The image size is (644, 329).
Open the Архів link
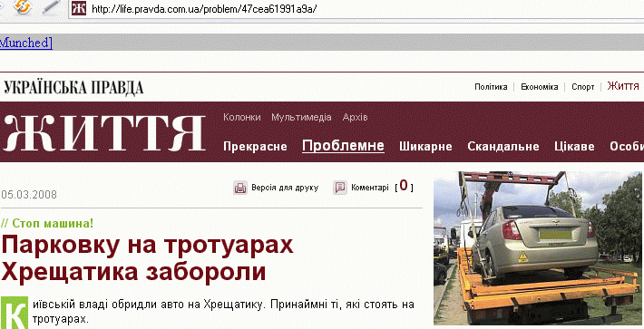pyautogui.click(x=356, y=117)
